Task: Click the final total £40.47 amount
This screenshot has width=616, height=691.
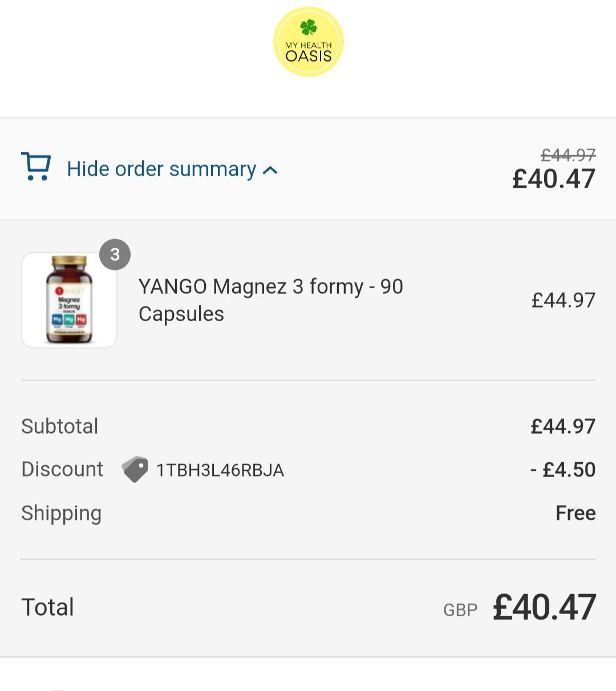Action: tap(544, 607)
